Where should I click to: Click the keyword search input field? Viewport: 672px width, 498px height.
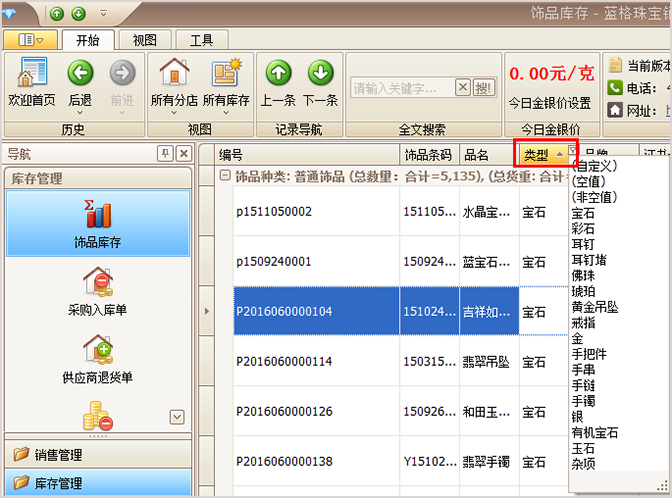click(402, 88)
